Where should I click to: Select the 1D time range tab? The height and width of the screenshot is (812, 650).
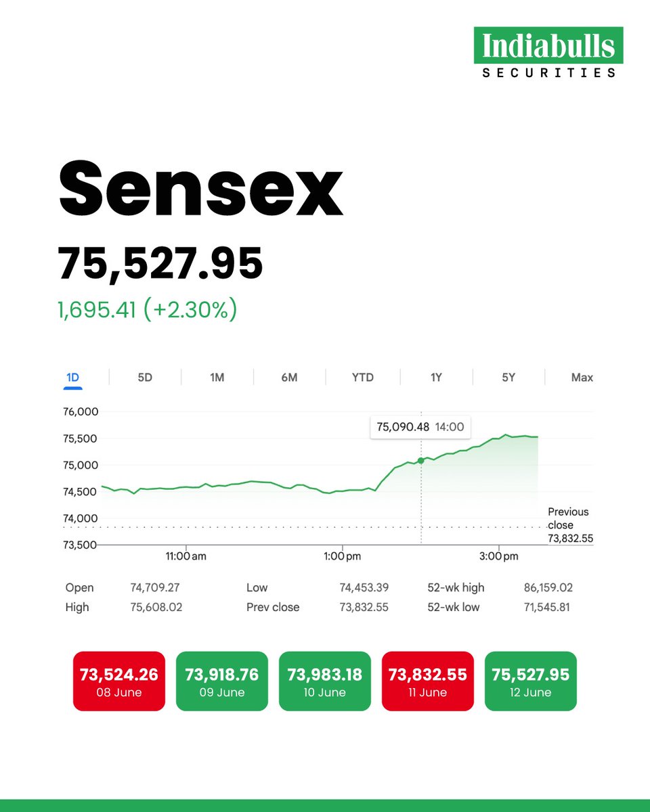click(72, 378)
